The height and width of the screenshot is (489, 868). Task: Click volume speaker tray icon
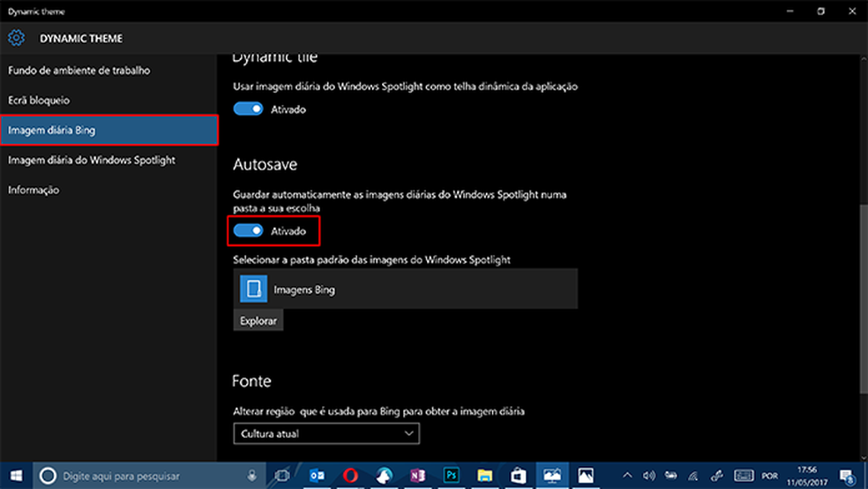point(648,476)
